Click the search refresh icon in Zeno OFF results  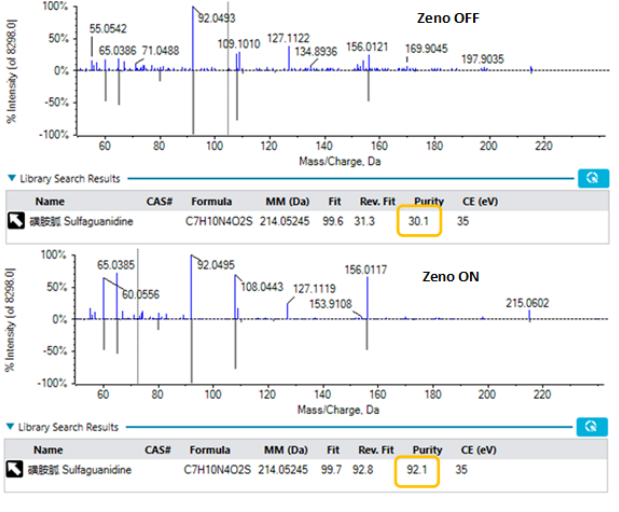[592, 178]
